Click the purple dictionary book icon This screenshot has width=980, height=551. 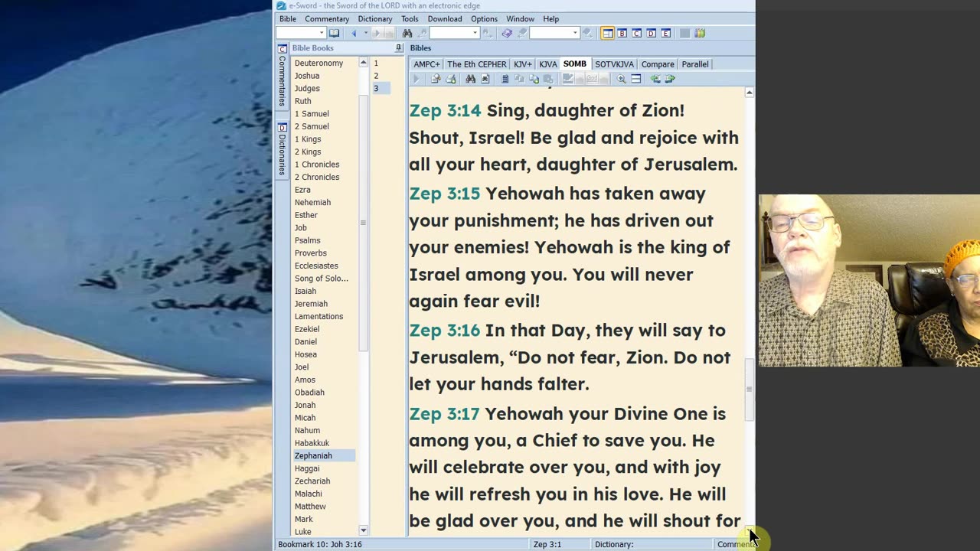507,33
